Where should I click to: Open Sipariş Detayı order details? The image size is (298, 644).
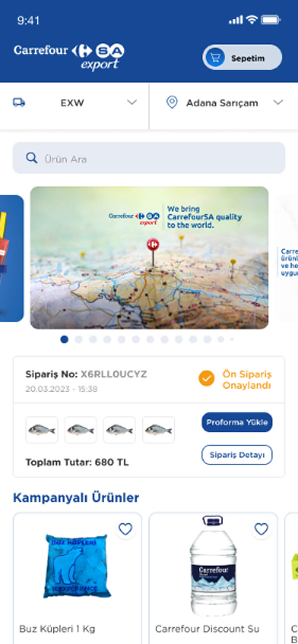click(x=237, y=455)
